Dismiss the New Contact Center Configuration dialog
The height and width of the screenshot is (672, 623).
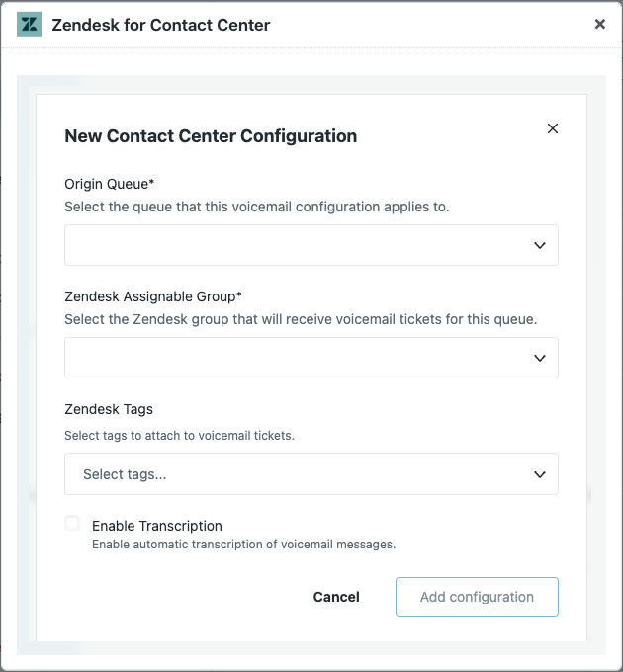tap(553, 128)
